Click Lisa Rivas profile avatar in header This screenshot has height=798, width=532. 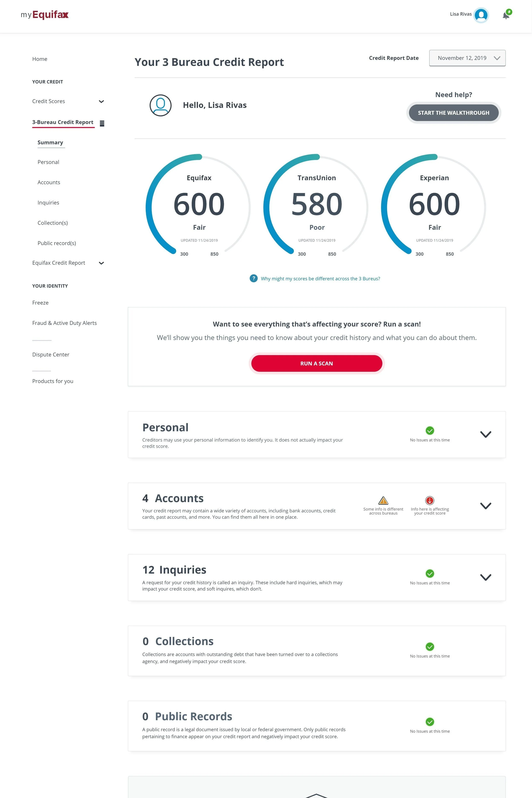click(481, 15)
